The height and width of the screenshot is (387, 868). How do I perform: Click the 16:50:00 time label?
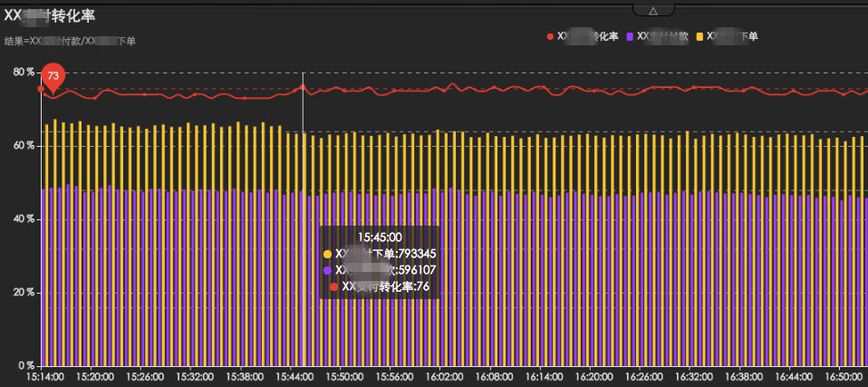pyautogui.click(x=844, y=376)
